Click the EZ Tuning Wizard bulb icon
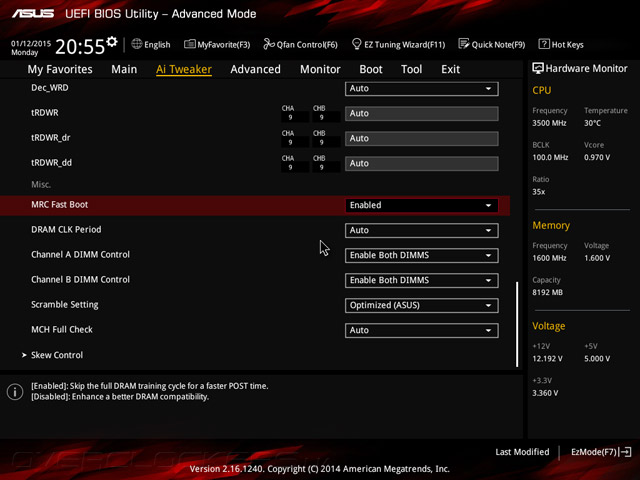 point(356,44)
